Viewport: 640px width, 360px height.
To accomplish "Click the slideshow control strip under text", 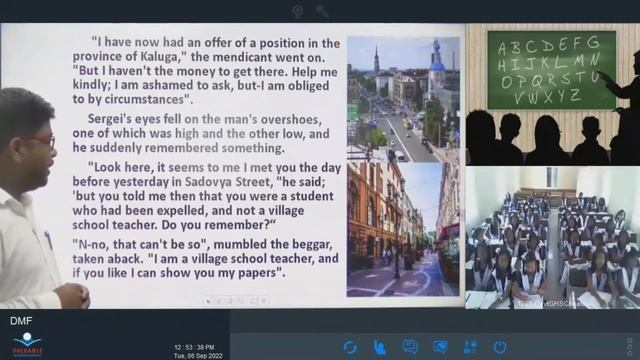I will coord(236,301).
